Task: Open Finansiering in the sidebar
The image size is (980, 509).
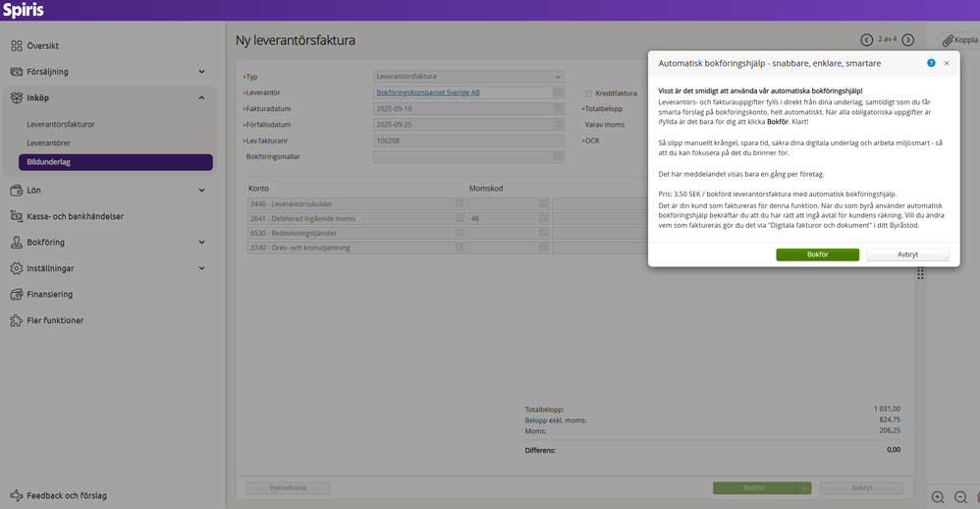Action: [x=49, y=295]
